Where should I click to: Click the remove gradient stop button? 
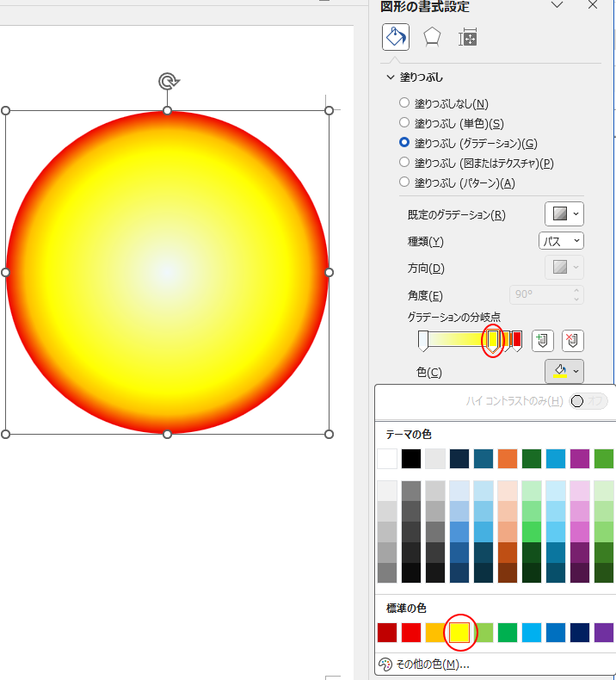(572, 341)
